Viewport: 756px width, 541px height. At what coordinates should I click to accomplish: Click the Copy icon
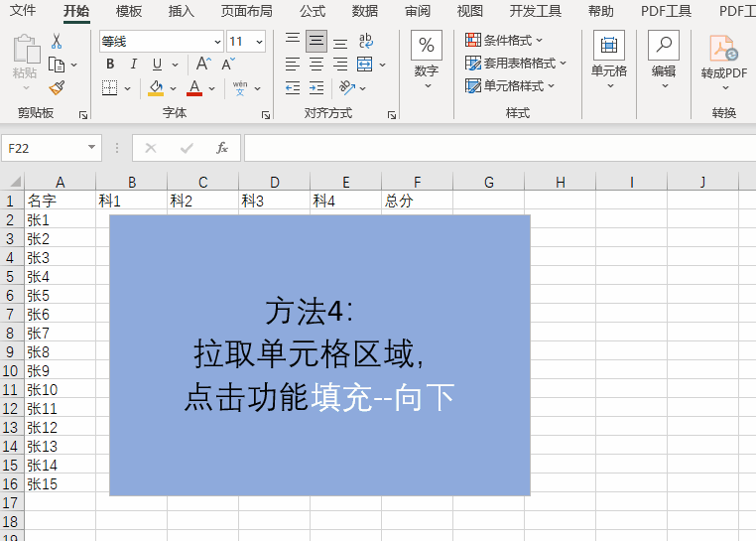coord(57,65)
